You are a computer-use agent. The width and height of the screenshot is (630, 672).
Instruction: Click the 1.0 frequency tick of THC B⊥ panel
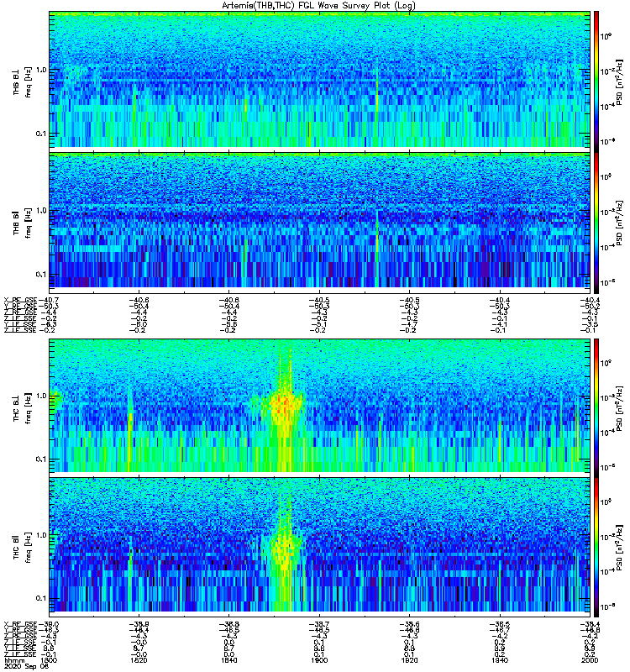(41, 396)
